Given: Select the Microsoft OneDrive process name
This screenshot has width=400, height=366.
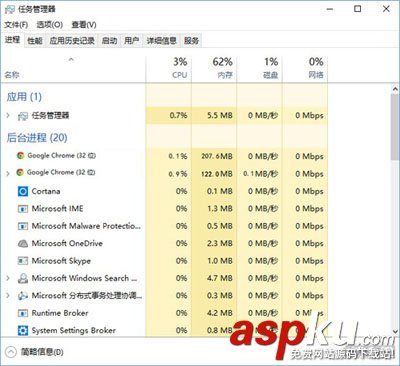Looking at the screenshot, I should click(67, 243).
